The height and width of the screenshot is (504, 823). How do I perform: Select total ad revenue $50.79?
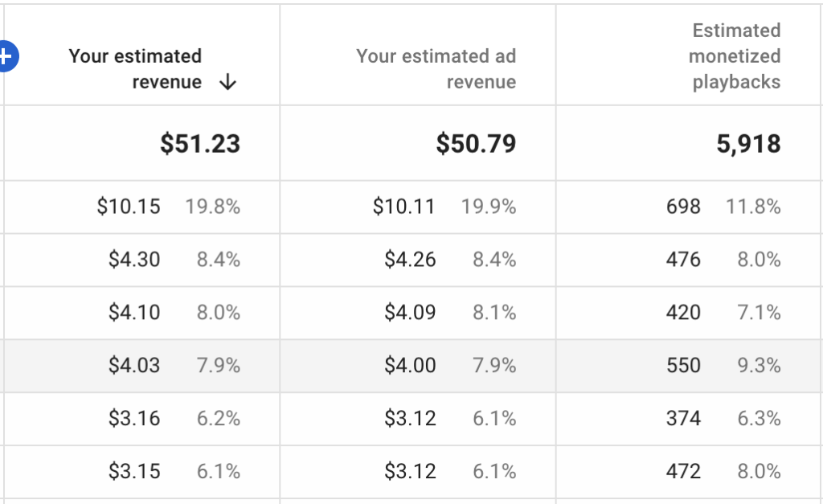[x=476, y=143]
